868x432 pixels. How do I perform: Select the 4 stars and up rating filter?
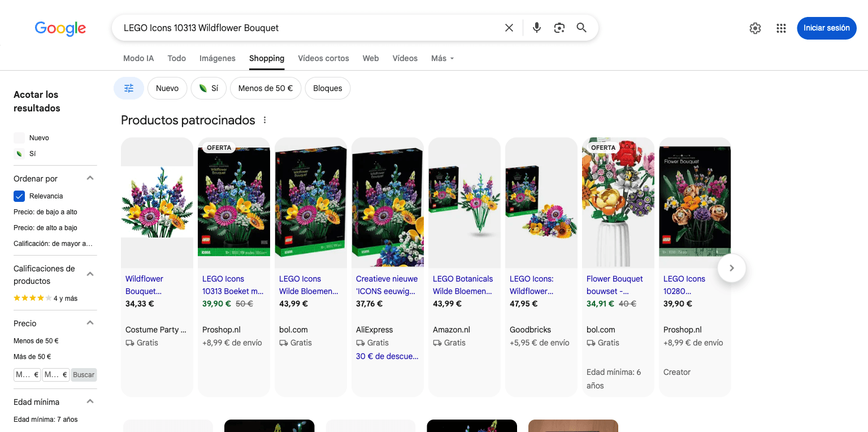coord(46,298)
